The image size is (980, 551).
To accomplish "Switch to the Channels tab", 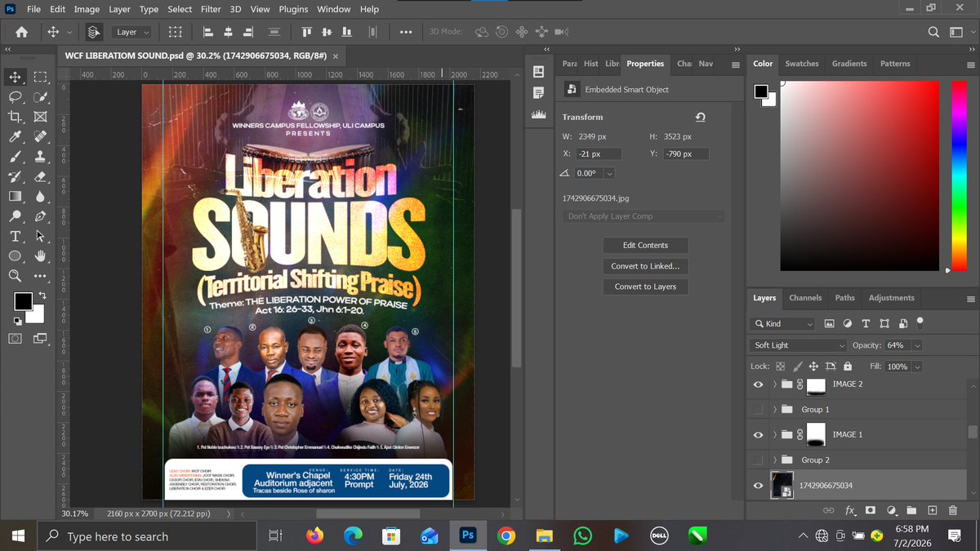I will (x=805, y=298).
